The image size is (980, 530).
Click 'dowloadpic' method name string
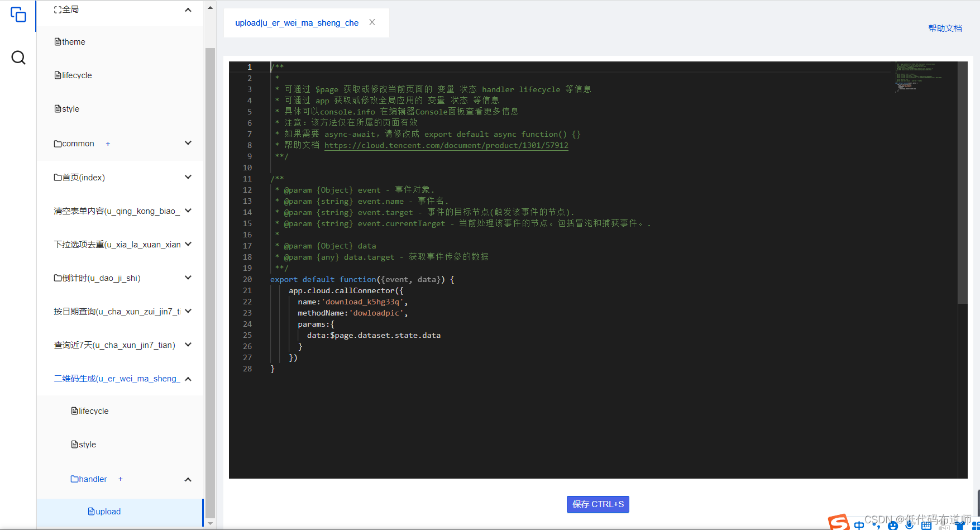tap(376, 313)
